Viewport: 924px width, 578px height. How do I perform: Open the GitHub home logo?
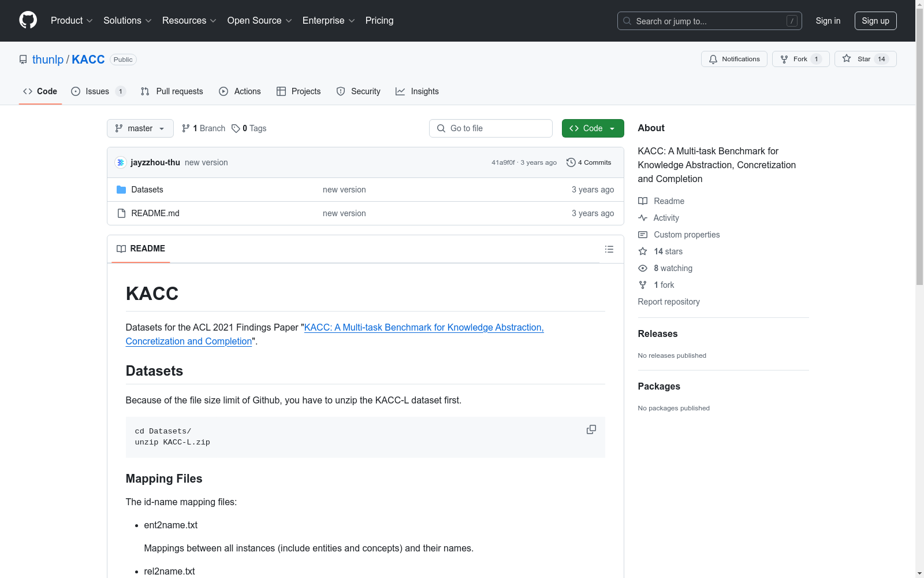tap(28, 20)
